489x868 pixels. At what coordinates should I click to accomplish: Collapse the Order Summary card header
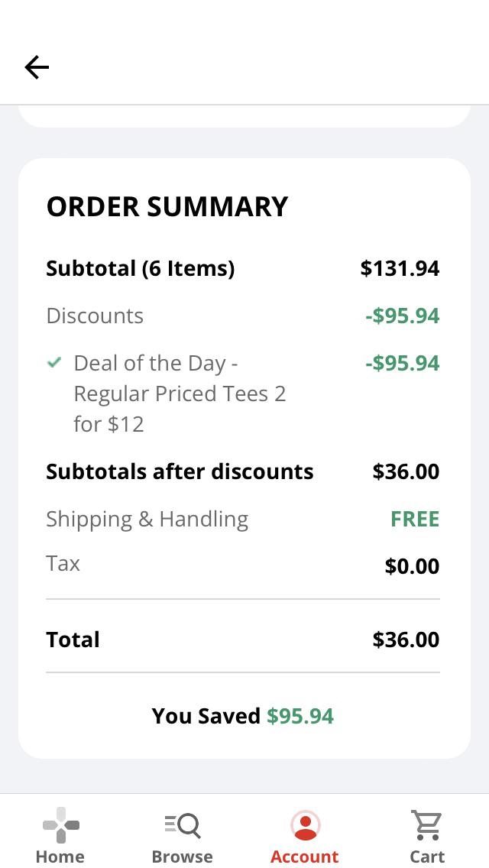pos(167,206)
